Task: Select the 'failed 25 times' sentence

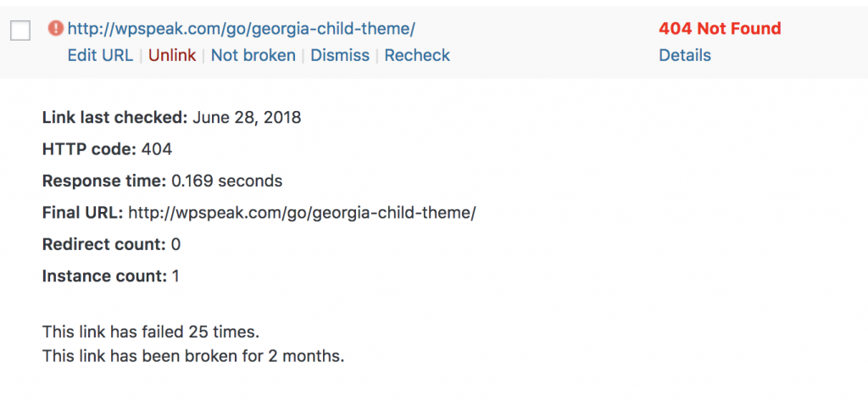Action: 151,332
